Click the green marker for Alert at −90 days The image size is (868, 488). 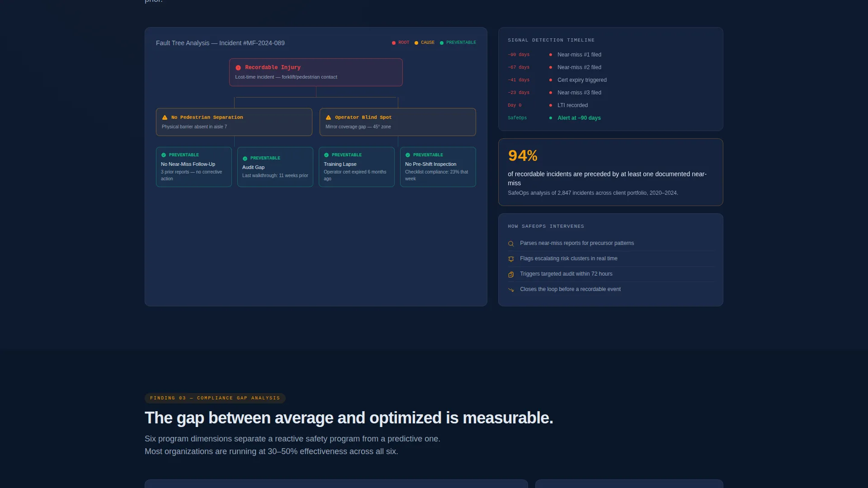pyautogui.click(x=550, y=118)
